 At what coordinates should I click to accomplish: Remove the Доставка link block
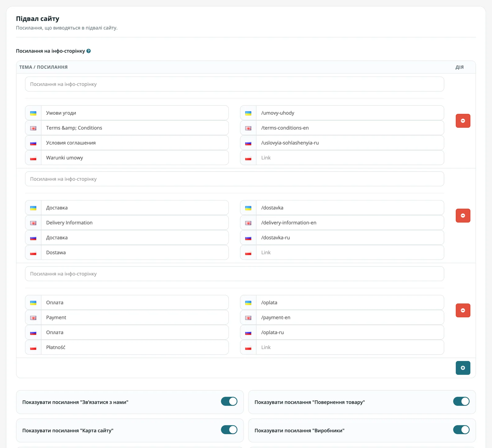463,216
